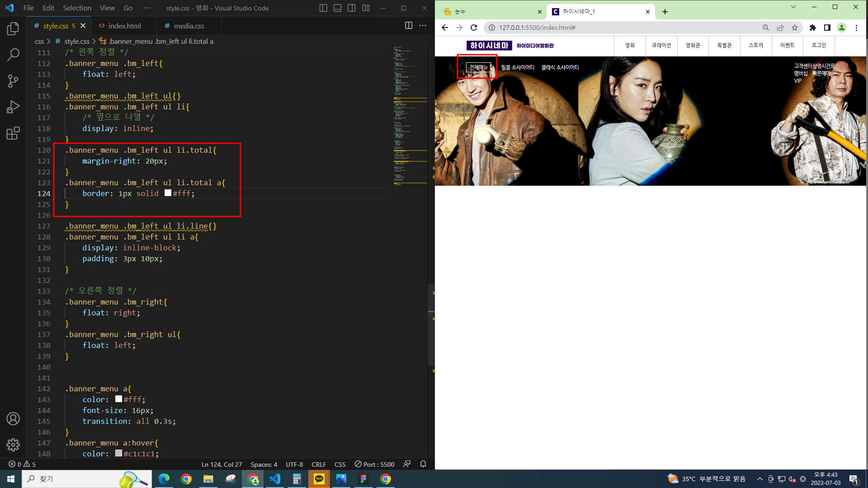
Task: Open the Selection menu
Action: 77,8
